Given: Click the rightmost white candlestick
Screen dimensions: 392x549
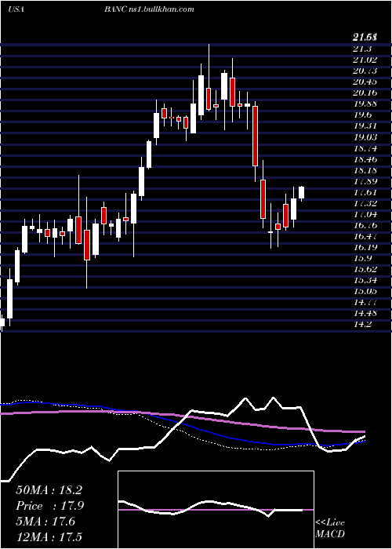Looking at the screenshot, I should tap(301, 193).
